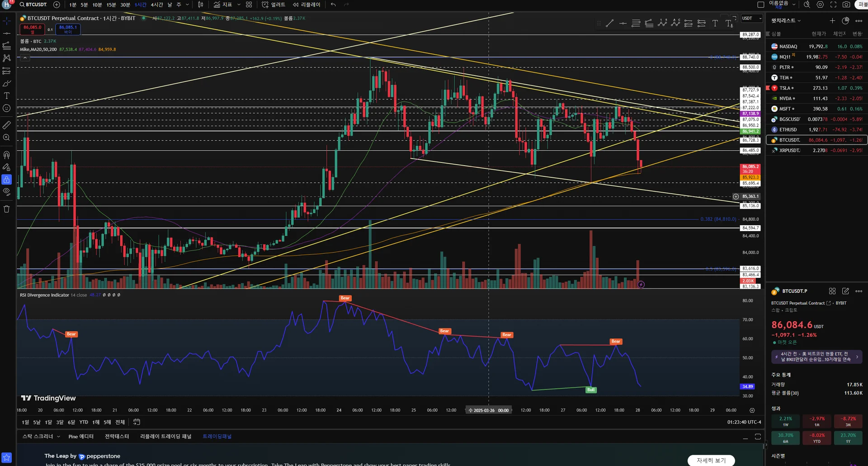Select the trend line drawing tool
The height and width of the screenshot is (466, 868).
coord(7,33)
